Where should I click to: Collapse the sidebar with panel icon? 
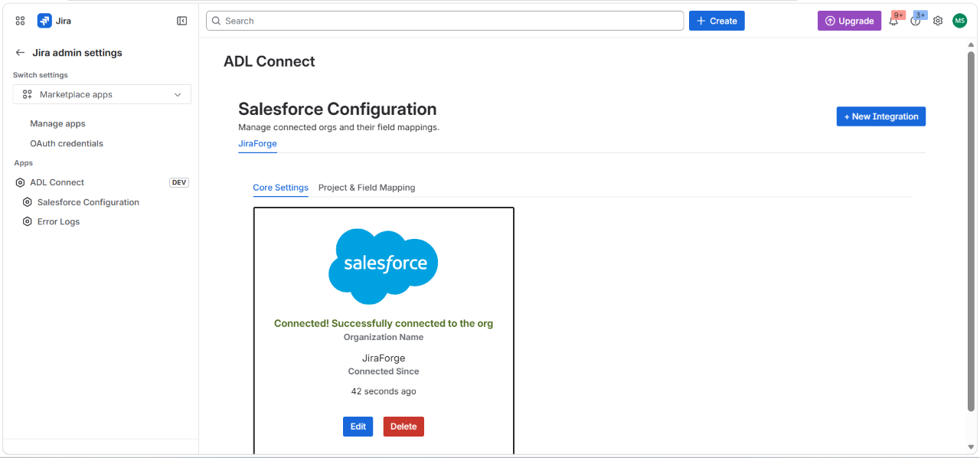182,21
